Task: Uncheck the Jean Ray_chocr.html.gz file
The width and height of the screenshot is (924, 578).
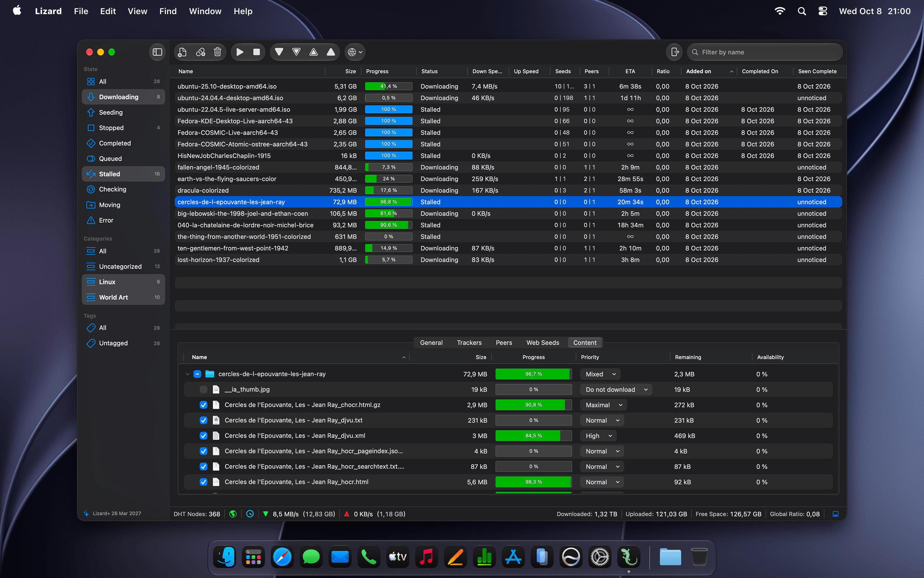Action: pyautogui.click(x=203, y=405)
